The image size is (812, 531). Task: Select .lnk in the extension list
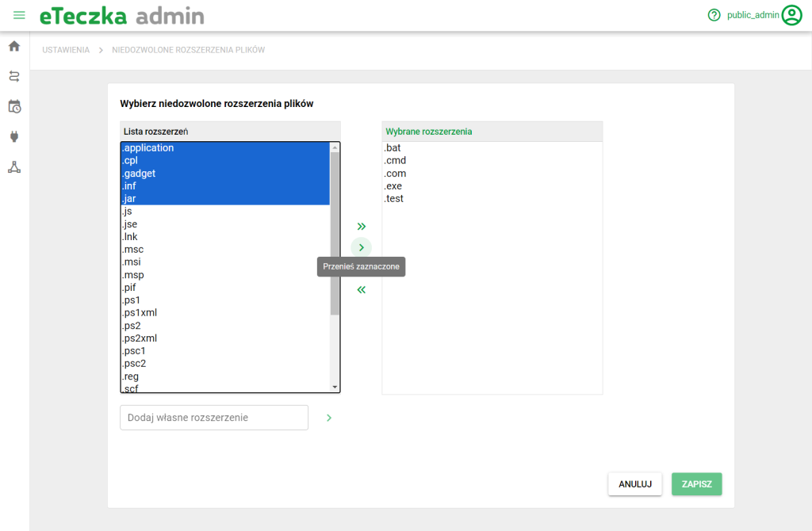[225, 236]
